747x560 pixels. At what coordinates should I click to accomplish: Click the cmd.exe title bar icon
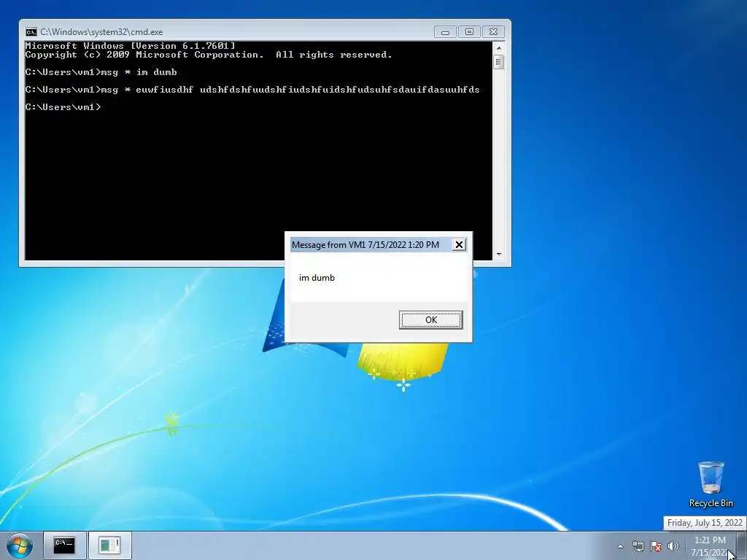point(31,32)
